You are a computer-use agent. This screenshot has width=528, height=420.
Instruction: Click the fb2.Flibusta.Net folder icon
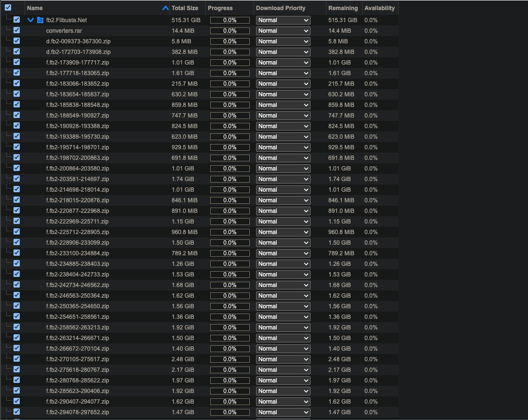click(x=40, y=20)
